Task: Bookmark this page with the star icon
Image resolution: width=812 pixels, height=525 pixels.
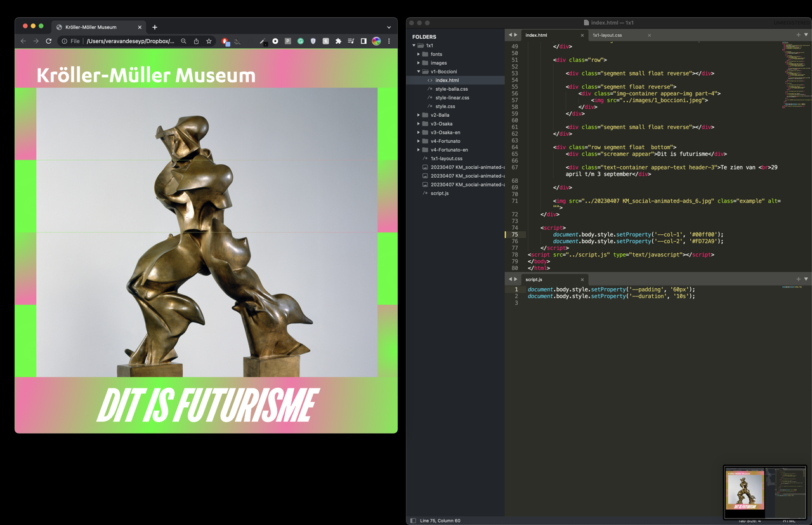Action: [209, 41]
